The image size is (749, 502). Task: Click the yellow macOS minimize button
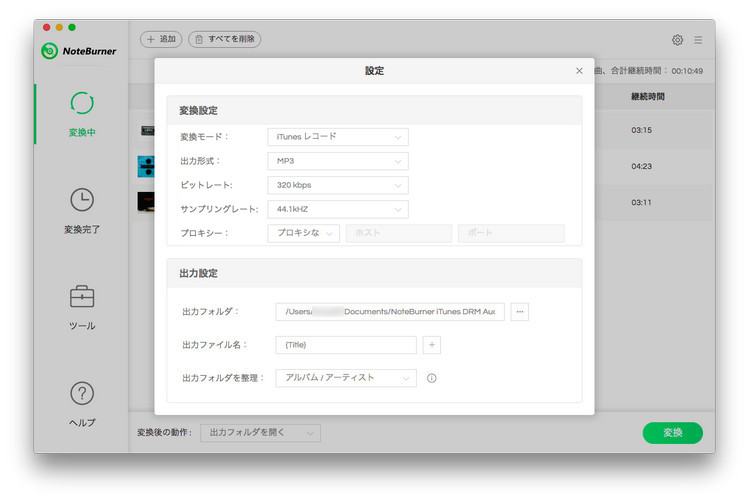[59, 27]
